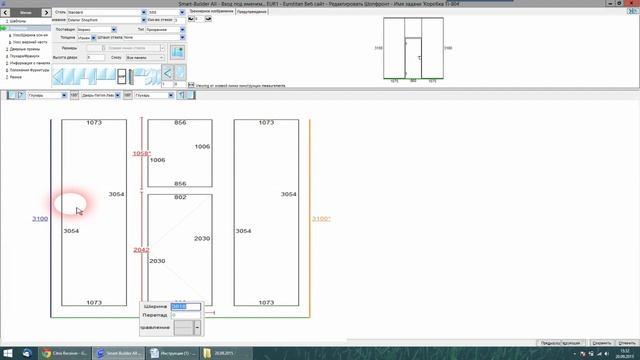Click the width button after the first Глухарь dropdown
The height and width of the screenshot is (360, 640).
pyautogui.click(x=74, y=95)
